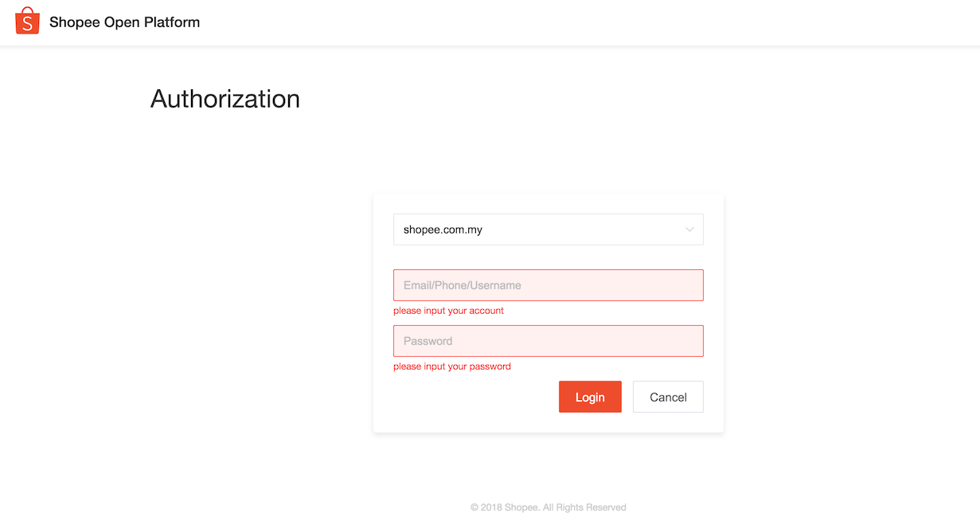Click the dropdown chevron on the region selector
Screen dimensions: 980x521
click(x=689, y=229)
